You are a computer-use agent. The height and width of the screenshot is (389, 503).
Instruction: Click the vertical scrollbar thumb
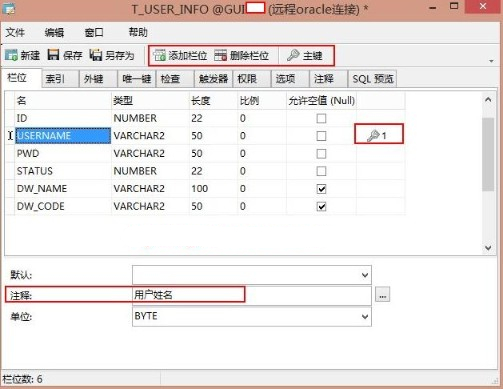coord(488,154)
